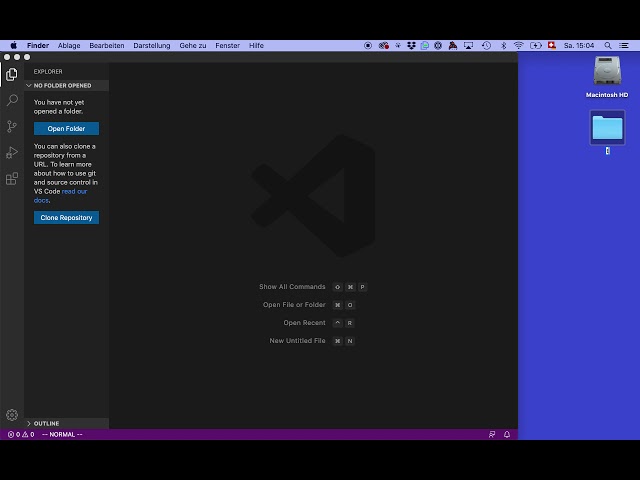Image resolution: width=640 pixels, height=480 pixels.
Task: Open the Fenster menu
Action: point(227,45)
